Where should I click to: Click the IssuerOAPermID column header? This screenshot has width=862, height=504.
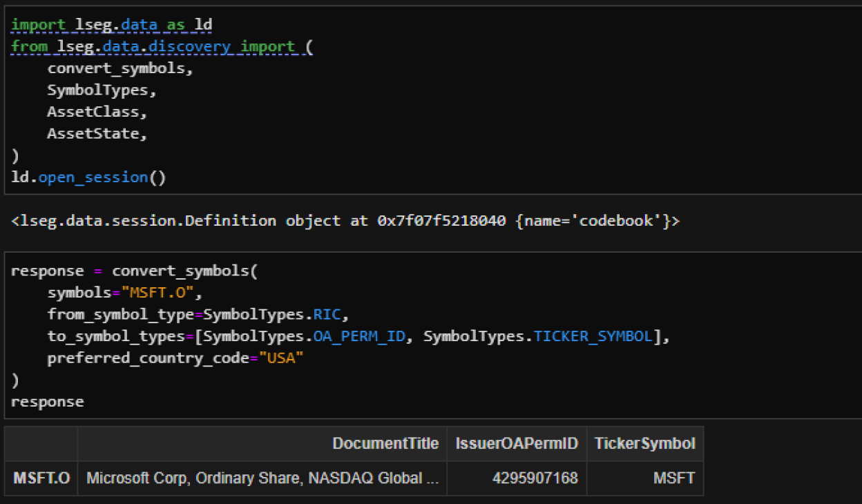(x=516, y=443)
